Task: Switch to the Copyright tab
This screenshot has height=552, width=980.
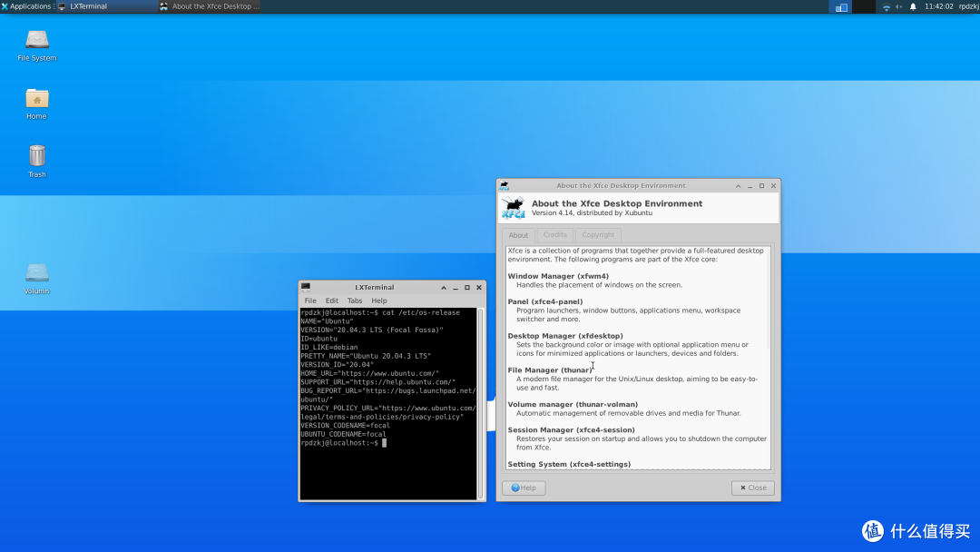Action: [598, 234]
